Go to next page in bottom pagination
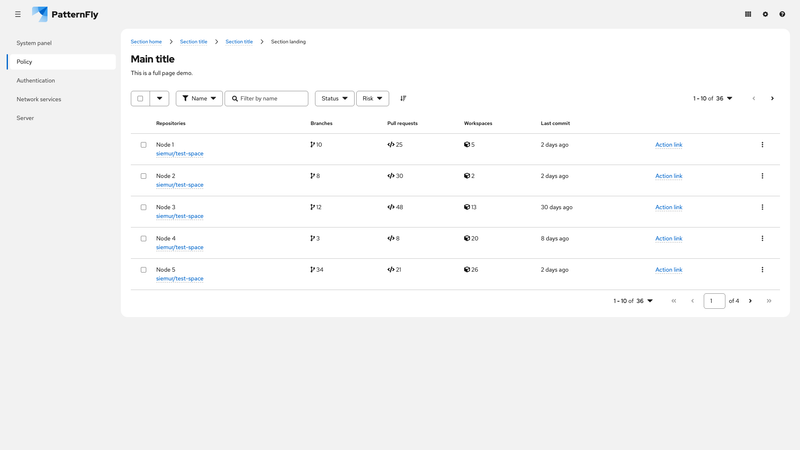 click(x=750, y=301)
